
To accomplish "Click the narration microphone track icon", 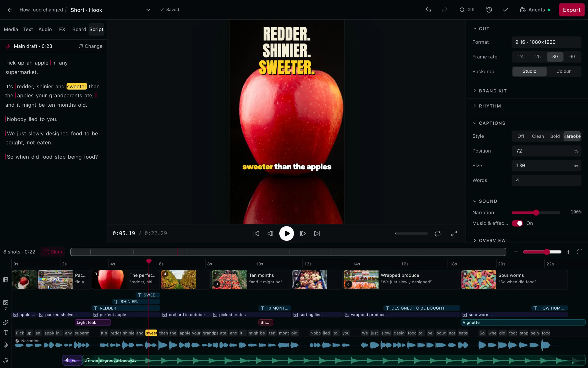I will coord(6,345).
